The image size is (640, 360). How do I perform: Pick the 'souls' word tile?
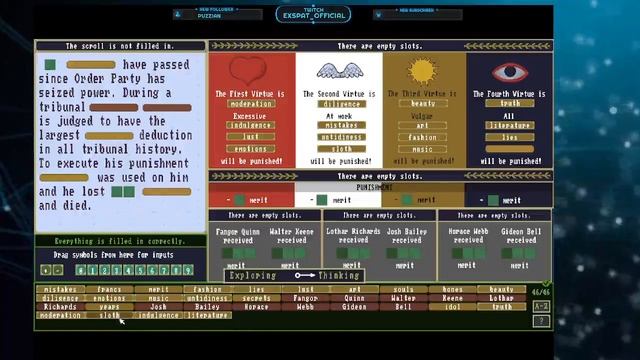click(403, 289)
